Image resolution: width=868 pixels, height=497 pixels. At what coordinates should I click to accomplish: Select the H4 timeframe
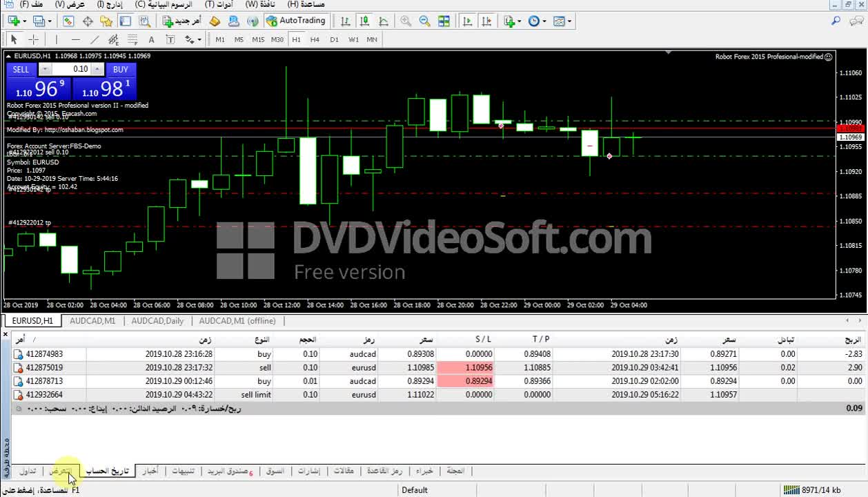click(315, 39)
